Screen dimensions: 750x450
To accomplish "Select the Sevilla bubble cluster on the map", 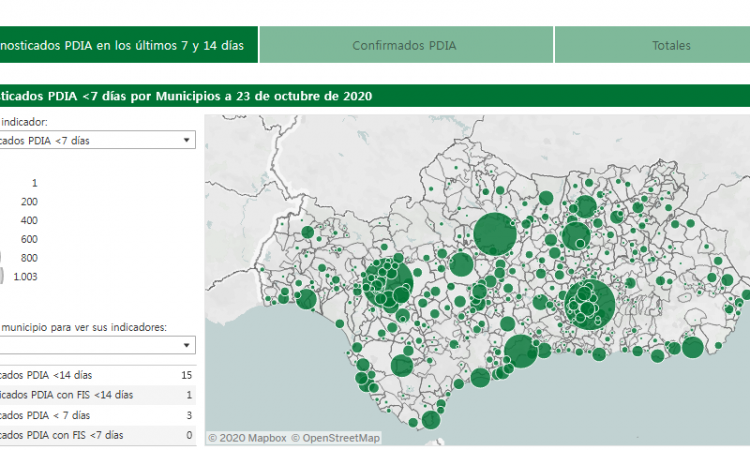I will [388, 281].
